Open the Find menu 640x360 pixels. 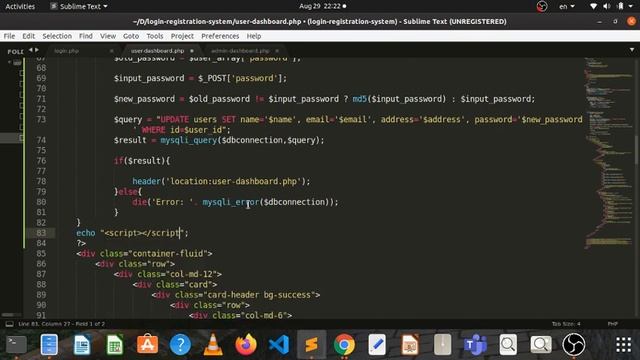pyautogui.click(x=86, y=36)
